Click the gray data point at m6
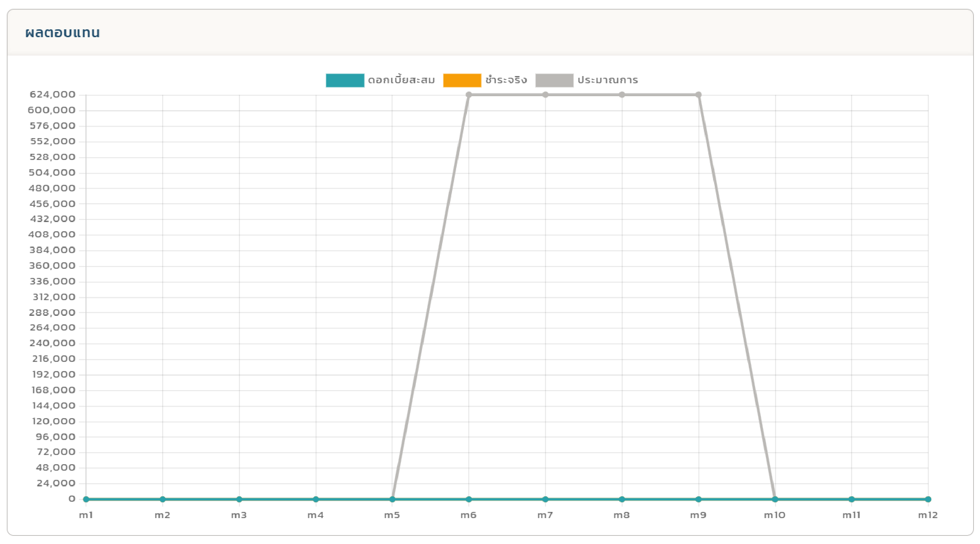The height and width of the screenshot is (544, 980). pos(469,95)
